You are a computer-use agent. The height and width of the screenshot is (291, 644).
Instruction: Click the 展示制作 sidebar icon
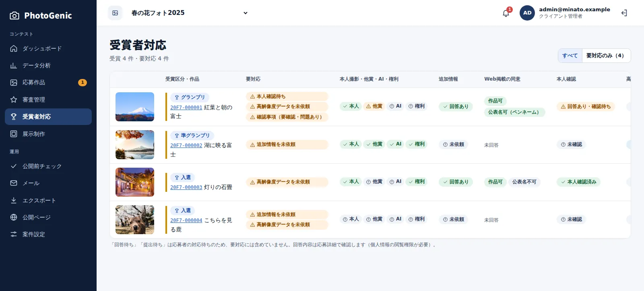[x=14, y=134]
